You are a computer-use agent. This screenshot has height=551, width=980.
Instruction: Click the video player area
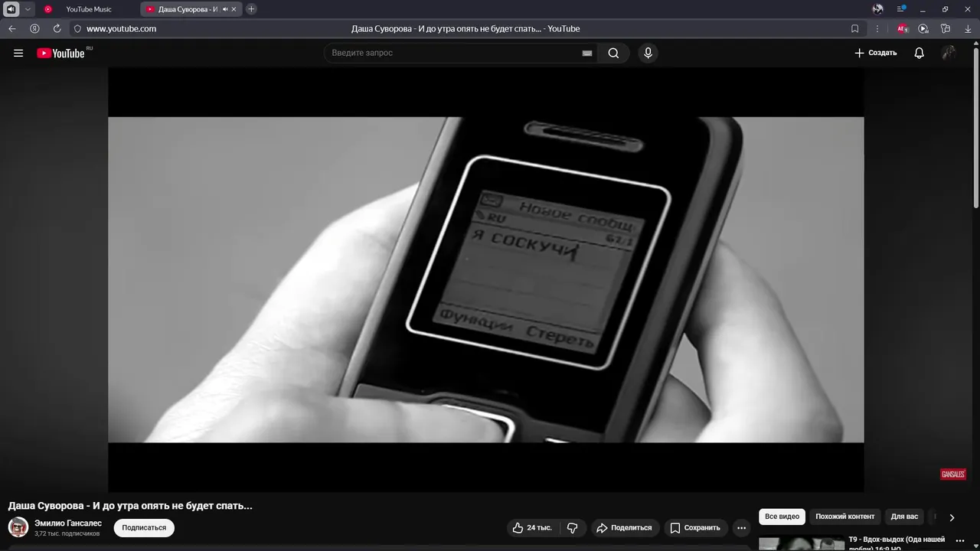485,279
